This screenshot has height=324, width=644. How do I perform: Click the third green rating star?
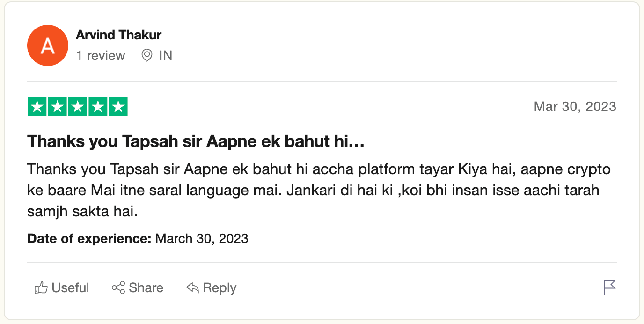[x=78, y=107]
